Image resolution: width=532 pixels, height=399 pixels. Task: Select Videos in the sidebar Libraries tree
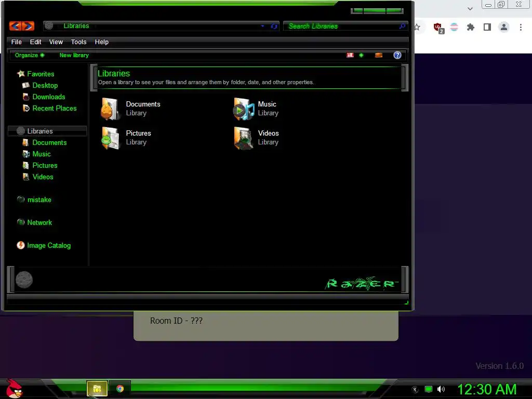(37, 177)
